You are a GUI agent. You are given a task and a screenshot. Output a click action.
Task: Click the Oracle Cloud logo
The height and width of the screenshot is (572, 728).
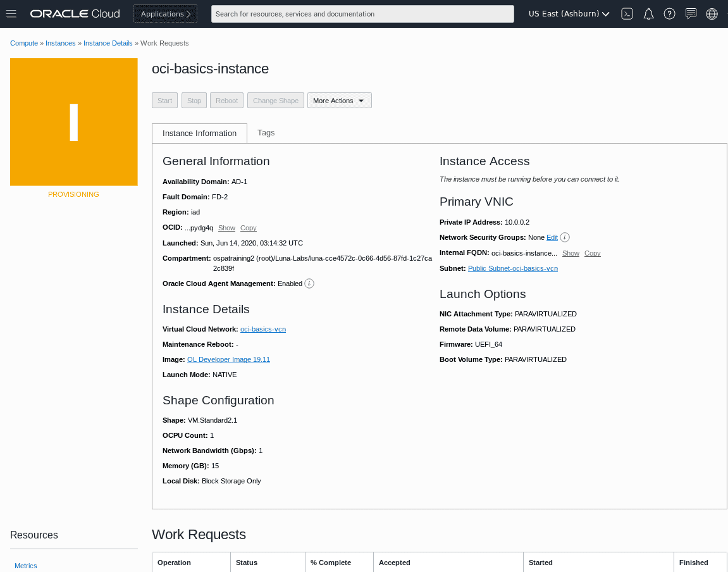(x=75, y=13)
